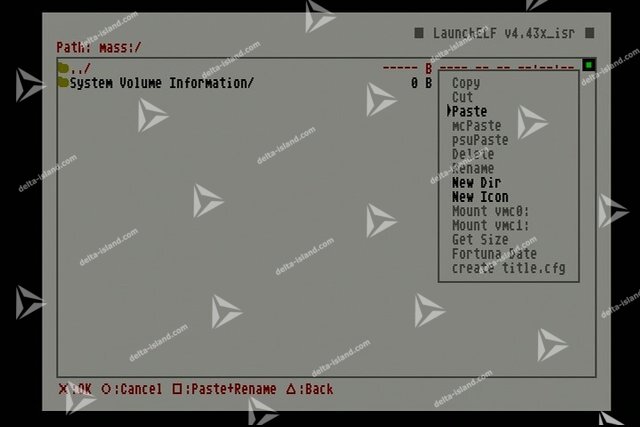
Task: Select Cut in the popup menu
Action: click(463, 97)
